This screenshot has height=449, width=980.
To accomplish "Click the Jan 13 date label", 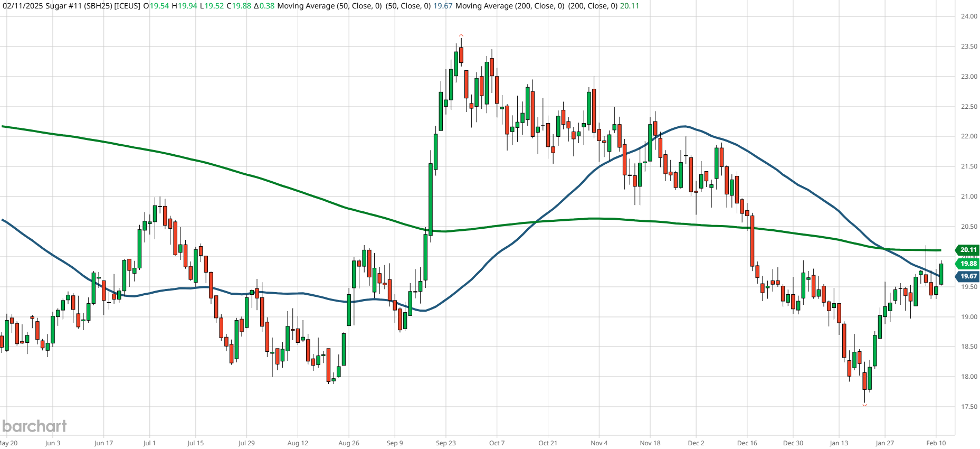I will [839, 443].
